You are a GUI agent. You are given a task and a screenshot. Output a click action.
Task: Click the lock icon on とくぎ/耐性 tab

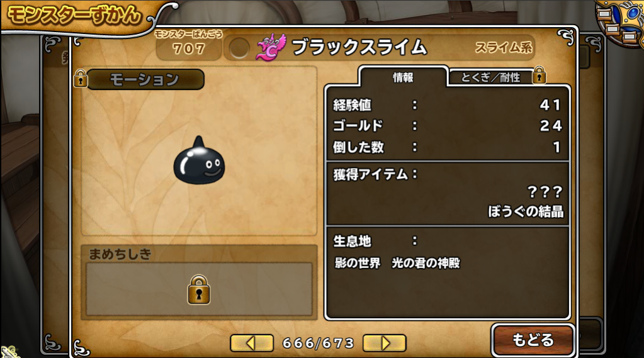click(x=539, y=75)
